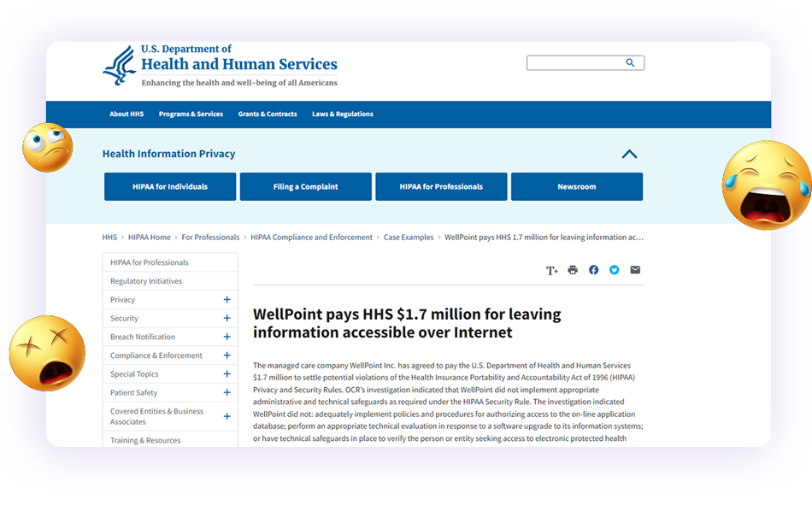812x511 pixels.
Task: Expand Covered Entities & Business Associates item
Action: point(227,416)
